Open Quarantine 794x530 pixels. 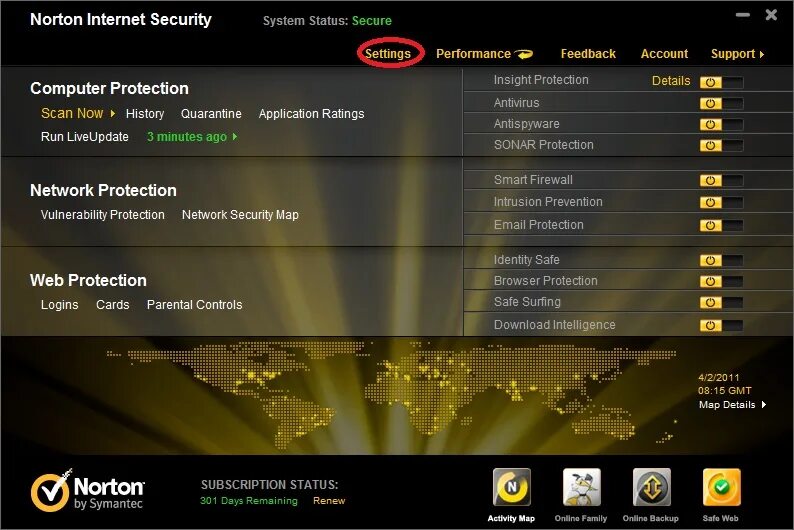[211, 114]
